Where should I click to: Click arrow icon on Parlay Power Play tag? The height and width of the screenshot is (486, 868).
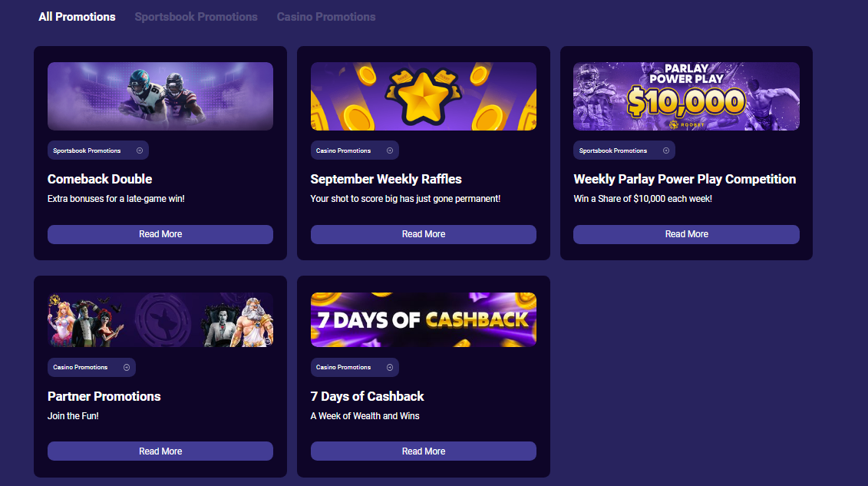(666, 150)
